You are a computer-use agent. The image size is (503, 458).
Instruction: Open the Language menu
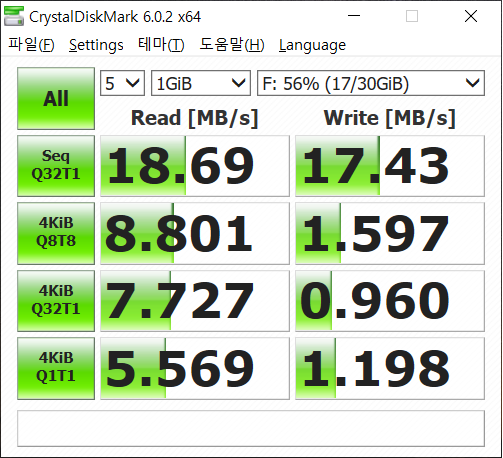coord(312,45)
